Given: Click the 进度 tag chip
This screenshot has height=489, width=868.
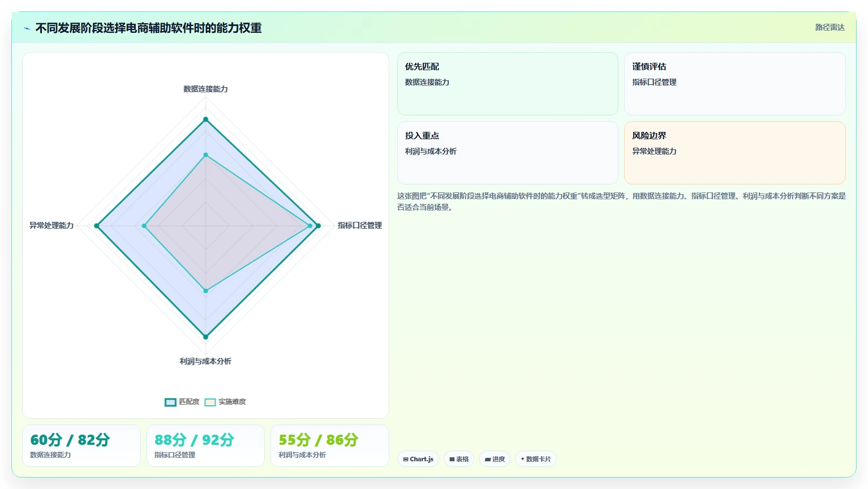Looking at the screenshot, I should (x=495, y=459).
